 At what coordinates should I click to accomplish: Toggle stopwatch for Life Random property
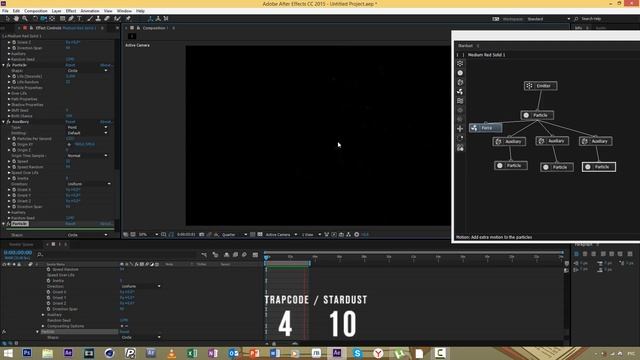[x=14, y=82]
